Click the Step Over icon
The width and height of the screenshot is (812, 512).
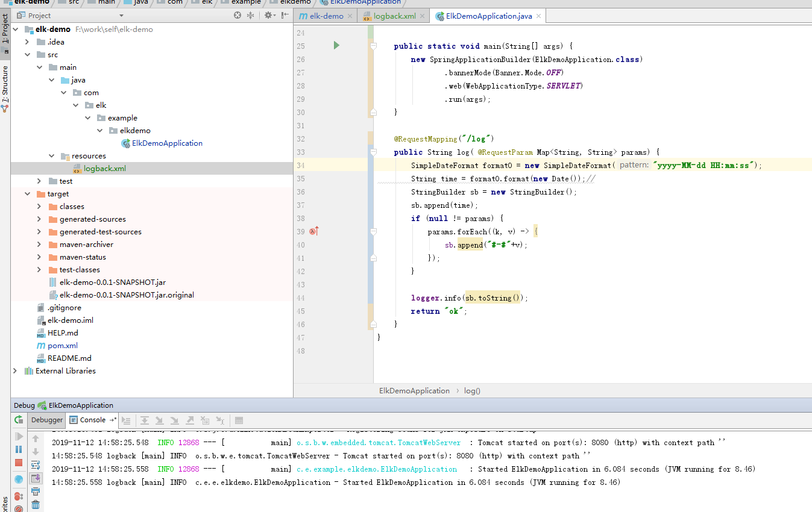click(145, 420)
